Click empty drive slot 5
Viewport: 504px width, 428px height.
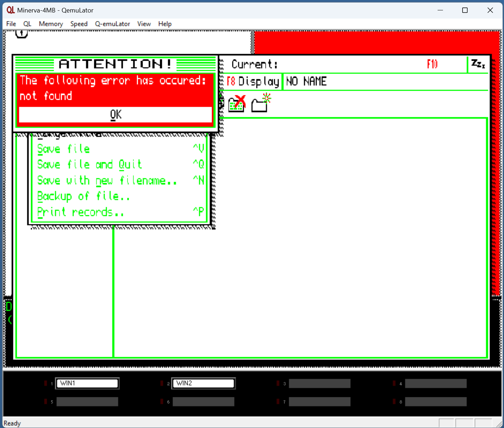87,402
